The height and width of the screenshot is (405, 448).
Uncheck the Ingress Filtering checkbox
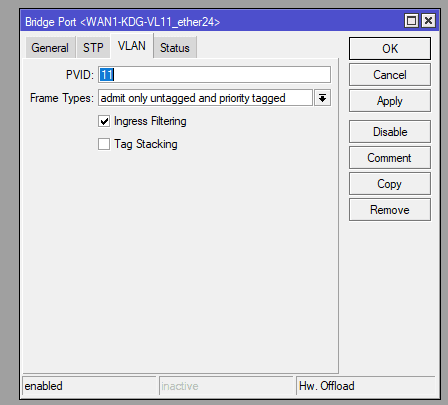[104, 121]
